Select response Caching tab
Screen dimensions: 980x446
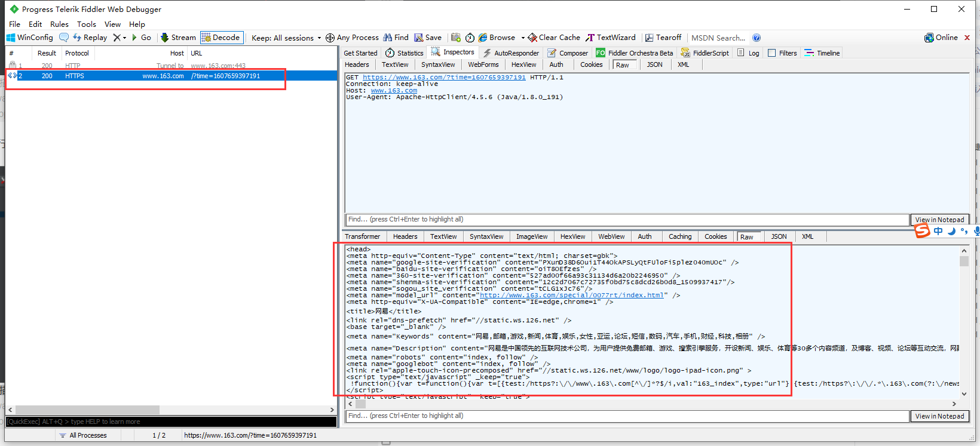(x=680, y=236)
